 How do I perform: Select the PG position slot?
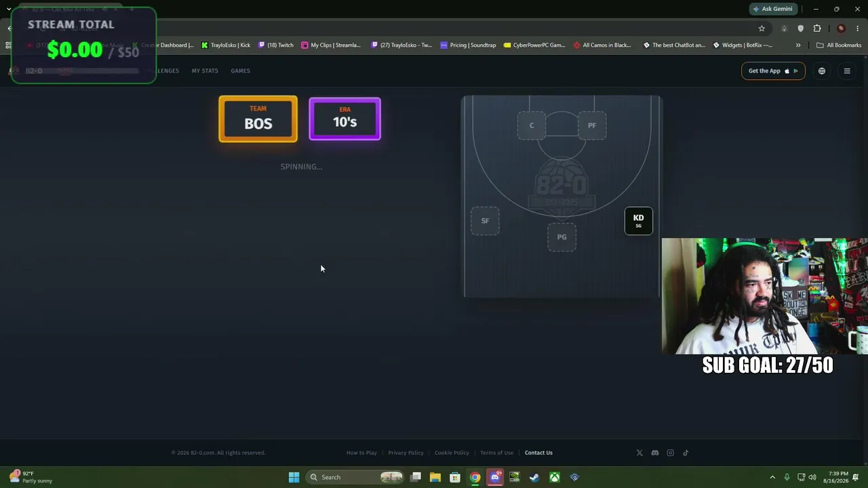561,237
